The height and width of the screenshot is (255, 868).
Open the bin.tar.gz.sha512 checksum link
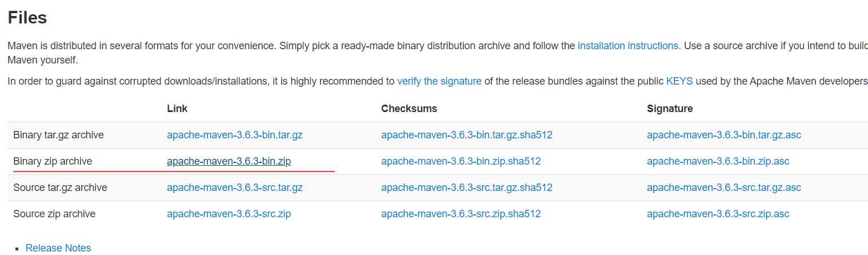click(x=466, y=136)
